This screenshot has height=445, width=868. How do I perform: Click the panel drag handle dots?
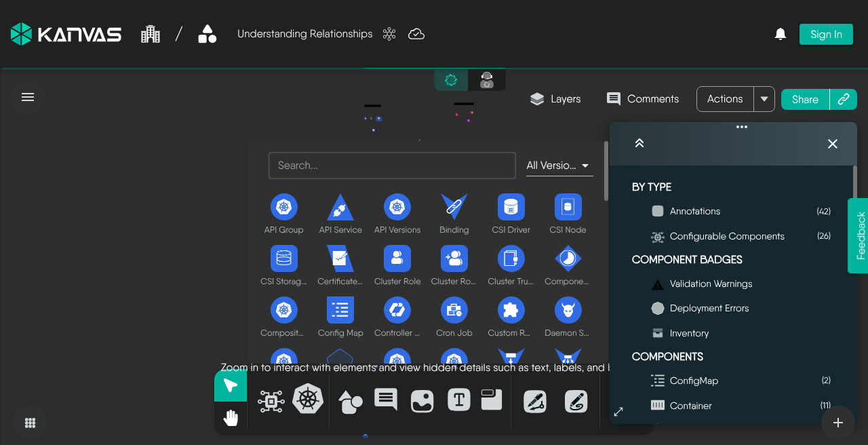pyautogui.click(x=742, y=127)
